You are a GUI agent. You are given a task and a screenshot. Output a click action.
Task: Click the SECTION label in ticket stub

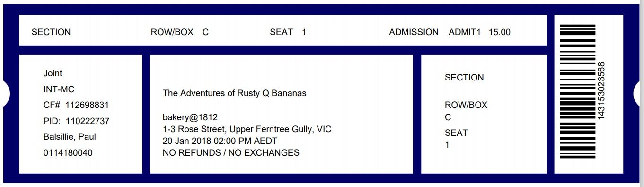coord(464,78)
